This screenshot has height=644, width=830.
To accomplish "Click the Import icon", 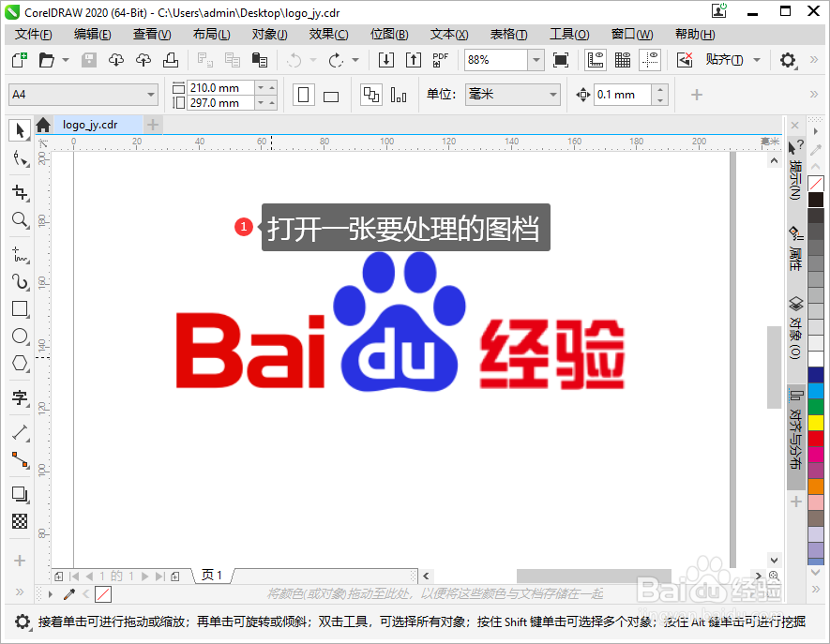I will point(385,60).
